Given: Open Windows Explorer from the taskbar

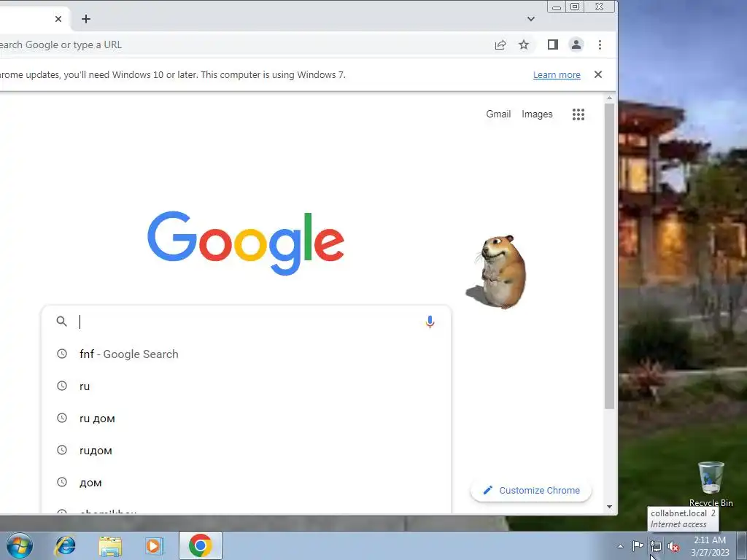Looking at the screenshot, I should tap(110, 545).
